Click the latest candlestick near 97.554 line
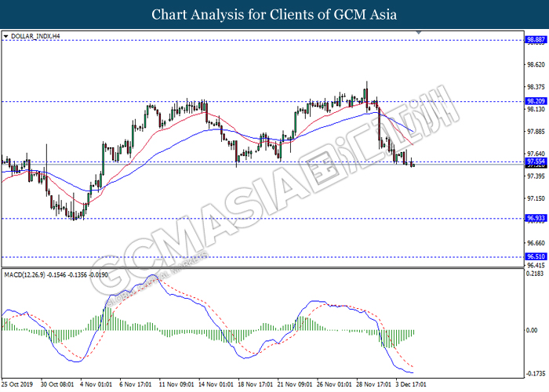Screen dimensions: 549x392 click(413, 165)
